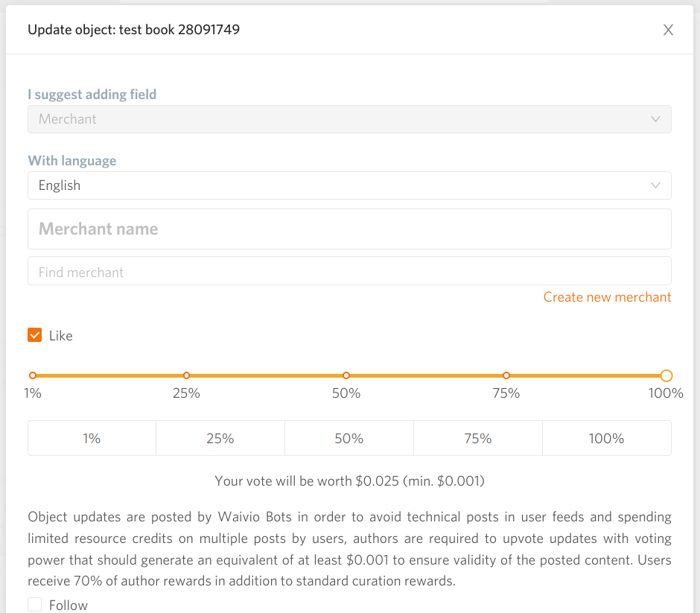Close the Update object dialog
700x613 pixels.
[x=668, y=30]
